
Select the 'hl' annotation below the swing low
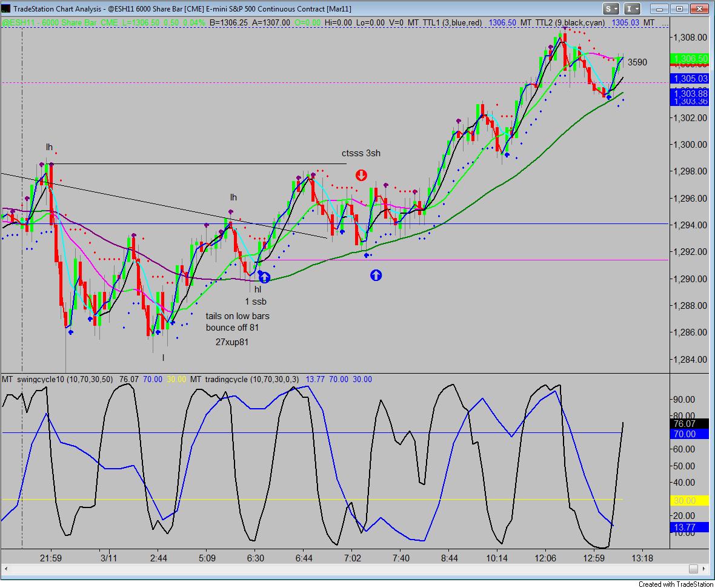click(x=258, y=289)
